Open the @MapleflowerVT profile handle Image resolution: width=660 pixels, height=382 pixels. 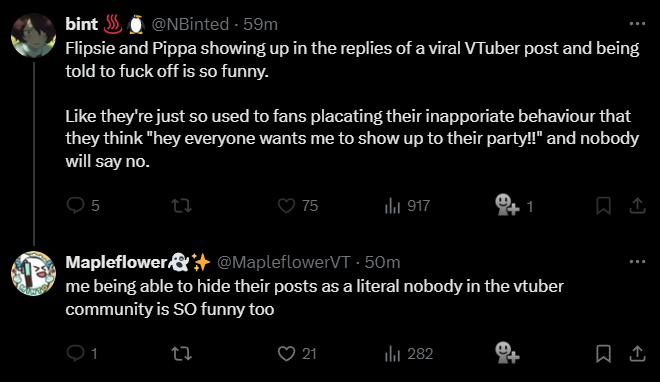click(283, 262)
